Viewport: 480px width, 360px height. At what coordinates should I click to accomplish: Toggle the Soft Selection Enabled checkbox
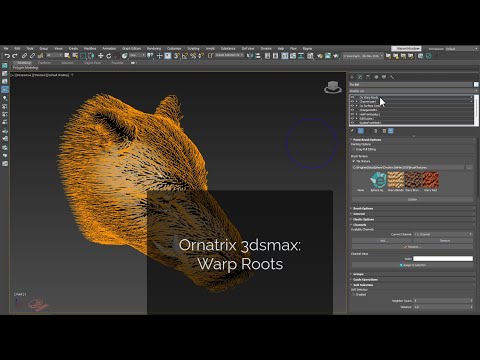click(x=354, y=295)
